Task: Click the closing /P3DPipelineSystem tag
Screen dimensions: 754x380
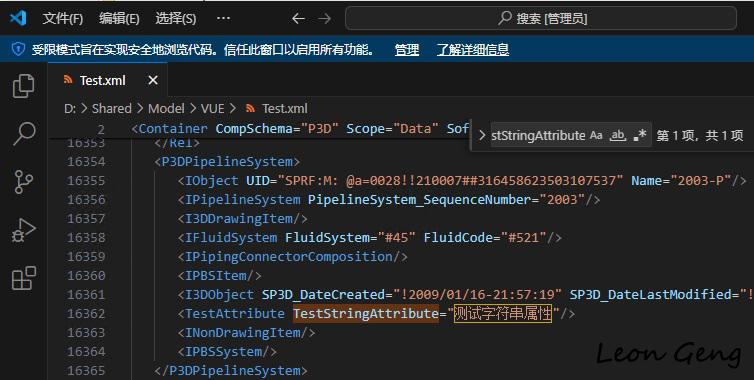Action: pyautogui.click(x=231, y=371)
